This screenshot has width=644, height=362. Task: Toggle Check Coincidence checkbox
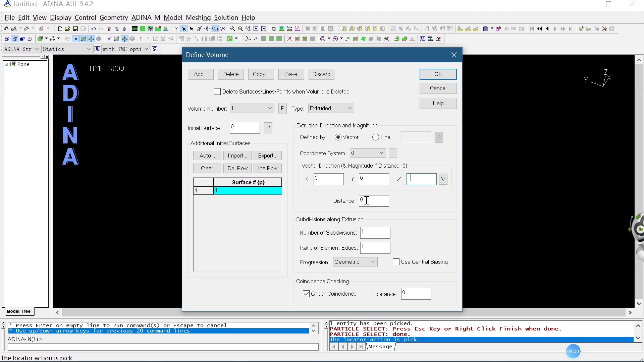click(x=307, y=294)
